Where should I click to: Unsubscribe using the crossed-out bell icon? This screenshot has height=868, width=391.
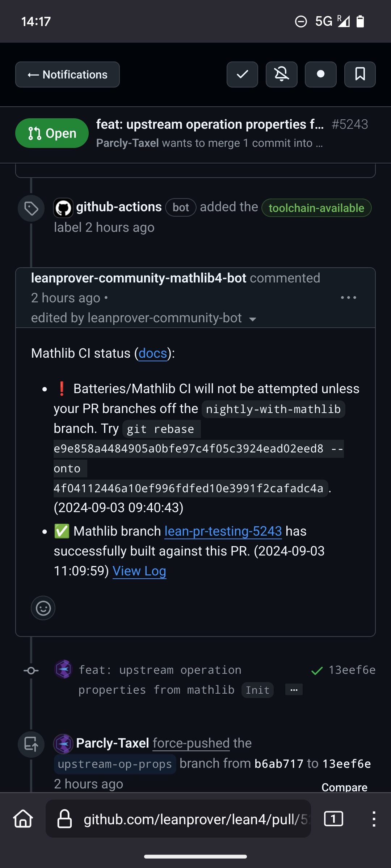click(281, 75)
